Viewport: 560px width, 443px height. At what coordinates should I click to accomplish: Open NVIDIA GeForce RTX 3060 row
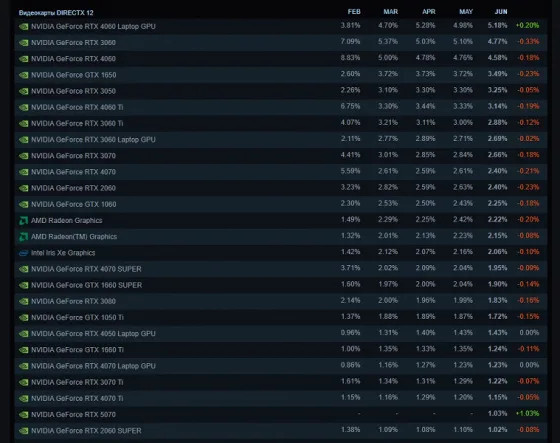pos(281,43)
